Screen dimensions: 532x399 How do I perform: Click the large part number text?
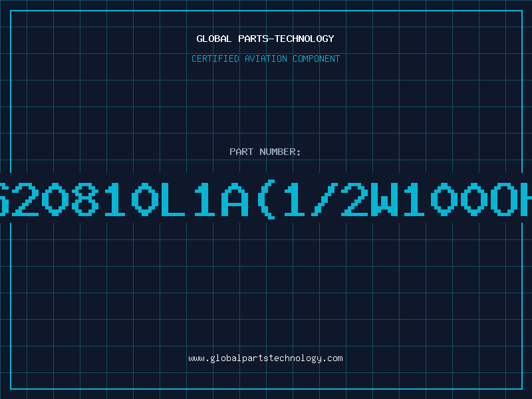coord(266,199)
